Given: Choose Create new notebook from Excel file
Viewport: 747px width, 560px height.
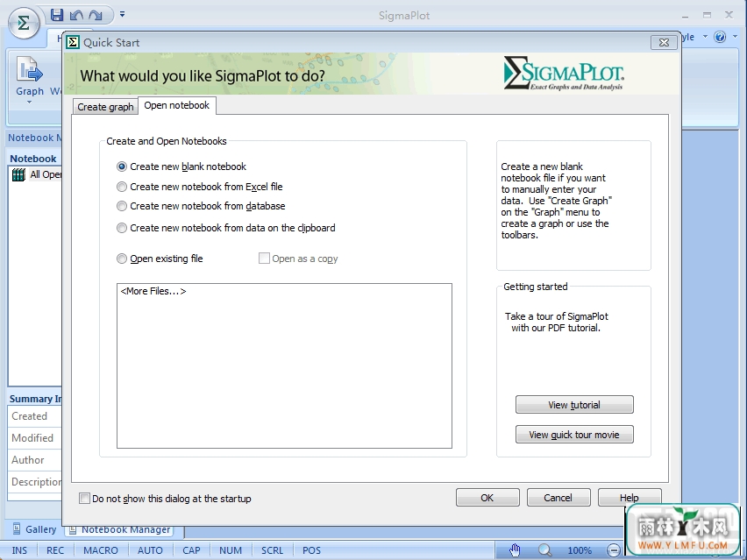Looking at the screenshot, I should point(200,187).
